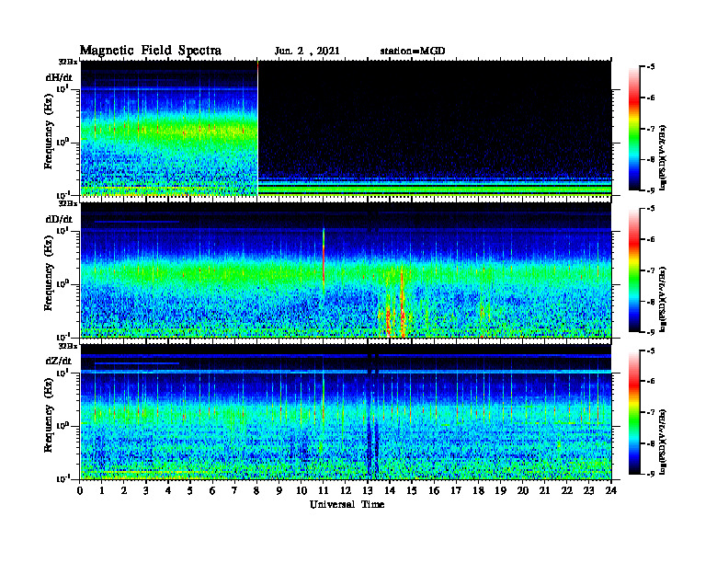
Task: Click the "dH/dt" panel label
Action: click(59, 77)
